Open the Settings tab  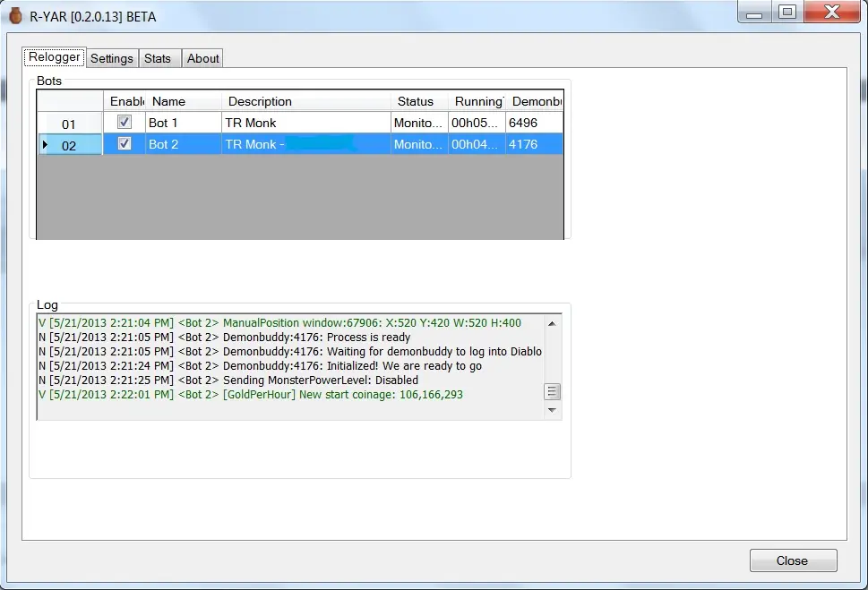(112, 59)
